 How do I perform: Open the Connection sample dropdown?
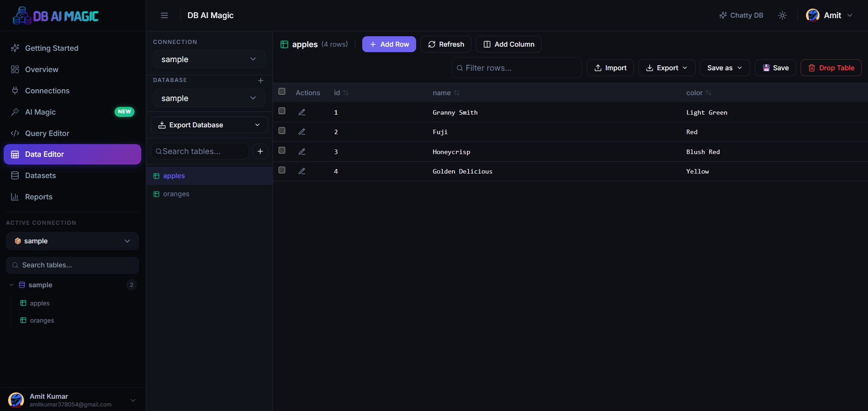(209, 59)
